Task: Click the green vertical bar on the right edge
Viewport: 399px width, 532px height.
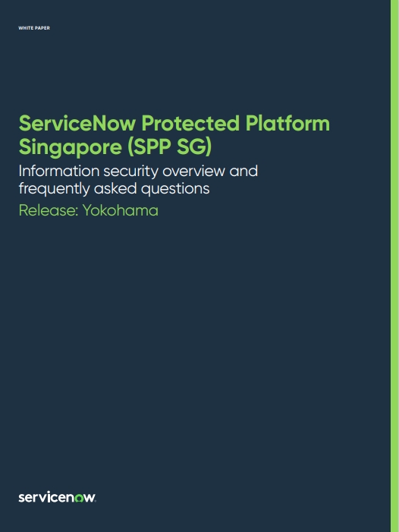Action: [x=394, y=266]
